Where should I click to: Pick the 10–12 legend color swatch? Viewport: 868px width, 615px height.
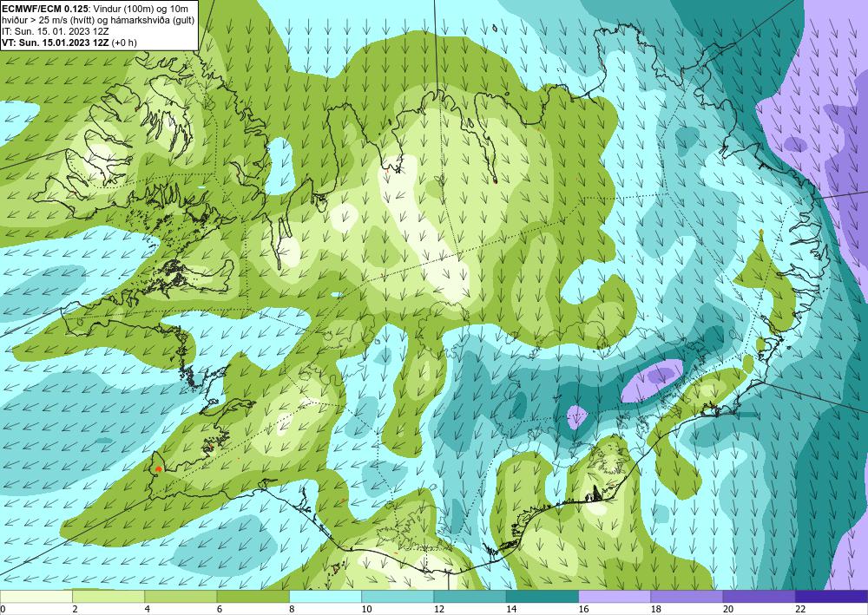398,596
